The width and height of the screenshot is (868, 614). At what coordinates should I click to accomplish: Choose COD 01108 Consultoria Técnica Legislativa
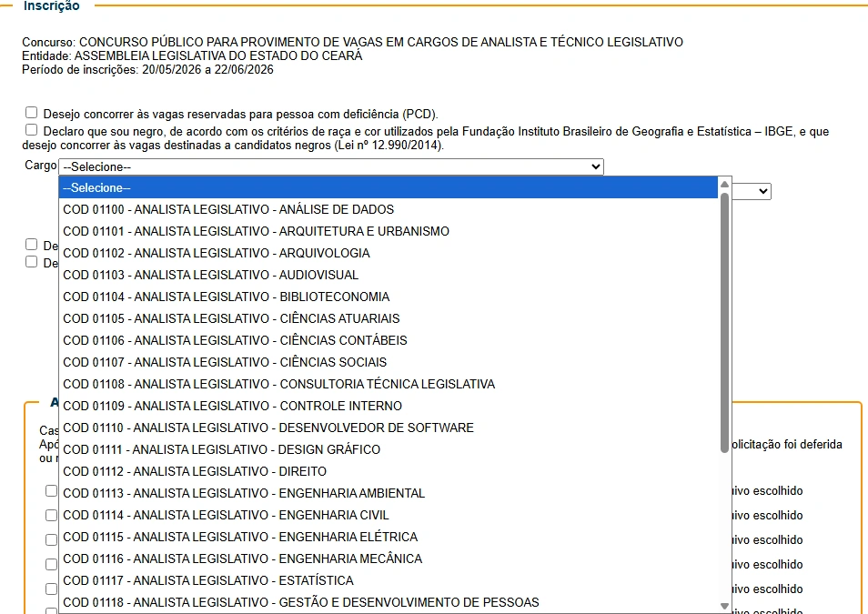(389, 384)
